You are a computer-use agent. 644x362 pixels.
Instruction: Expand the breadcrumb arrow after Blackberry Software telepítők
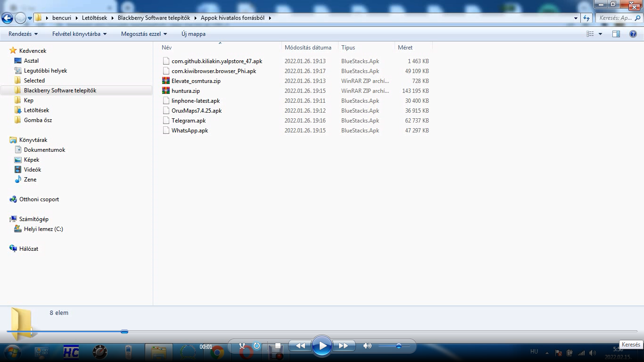point(195,18)
